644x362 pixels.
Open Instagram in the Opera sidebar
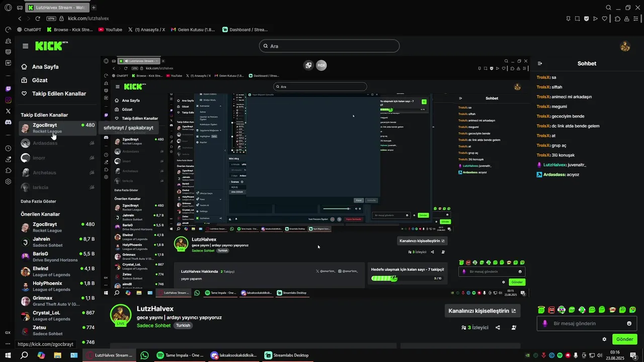point(8,100)
